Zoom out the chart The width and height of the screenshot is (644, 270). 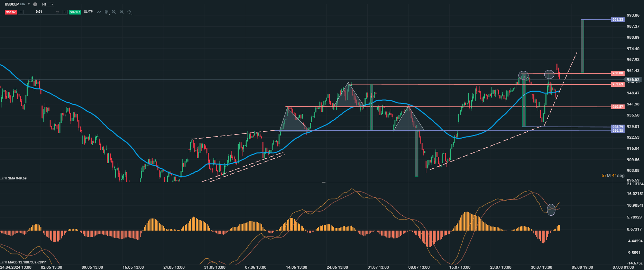[114, 12]
